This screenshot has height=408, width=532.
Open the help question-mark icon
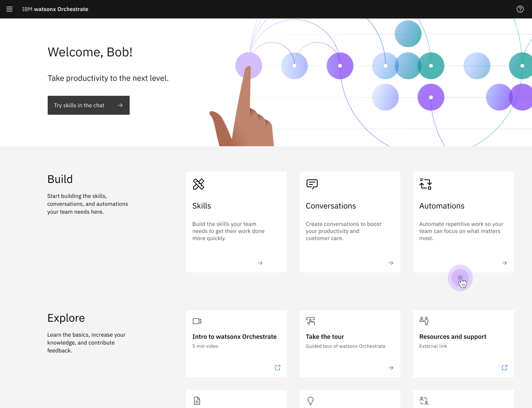pyautogui.click(x=520, y=9)
